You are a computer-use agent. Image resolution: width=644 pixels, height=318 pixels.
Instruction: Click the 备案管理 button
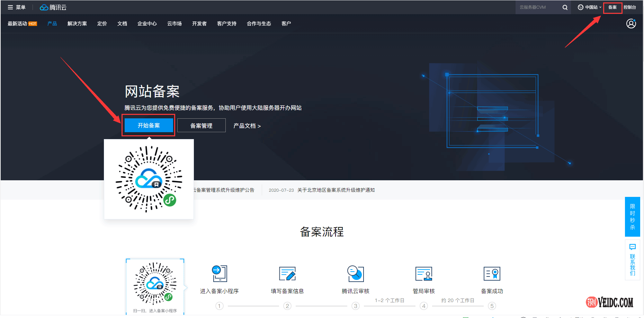[x=201, y=125]
